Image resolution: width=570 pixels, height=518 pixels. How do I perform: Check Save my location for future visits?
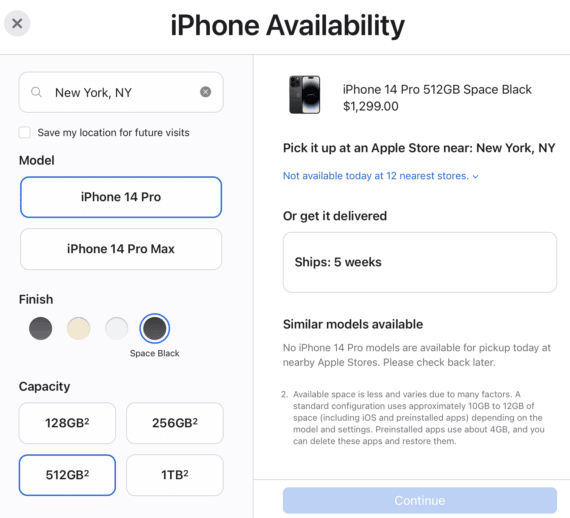click(x=25, y=132)
